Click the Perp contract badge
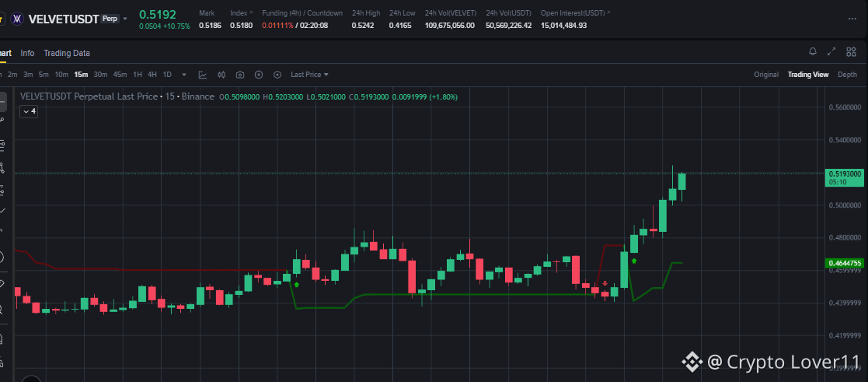Viewport: 868px width, 382px height. (x=110, y=19)
